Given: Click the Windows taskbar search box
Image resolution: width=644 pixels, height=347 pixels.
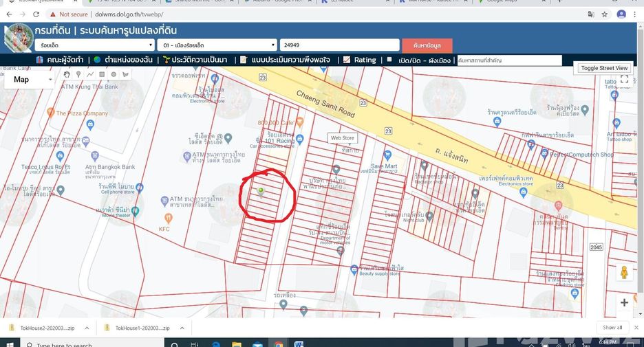Looking at the screenshot, I should tap(92, 344).
